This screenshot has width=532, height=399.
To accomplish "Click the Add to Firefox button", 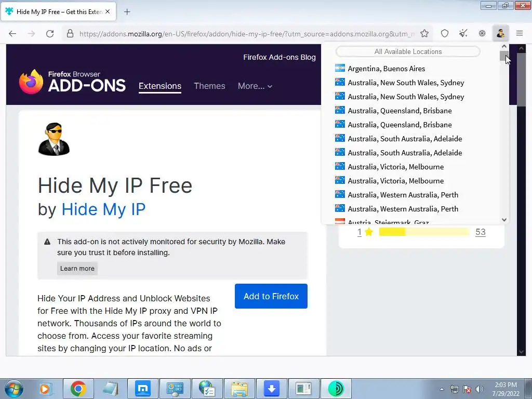I will [x=271, y=296].
